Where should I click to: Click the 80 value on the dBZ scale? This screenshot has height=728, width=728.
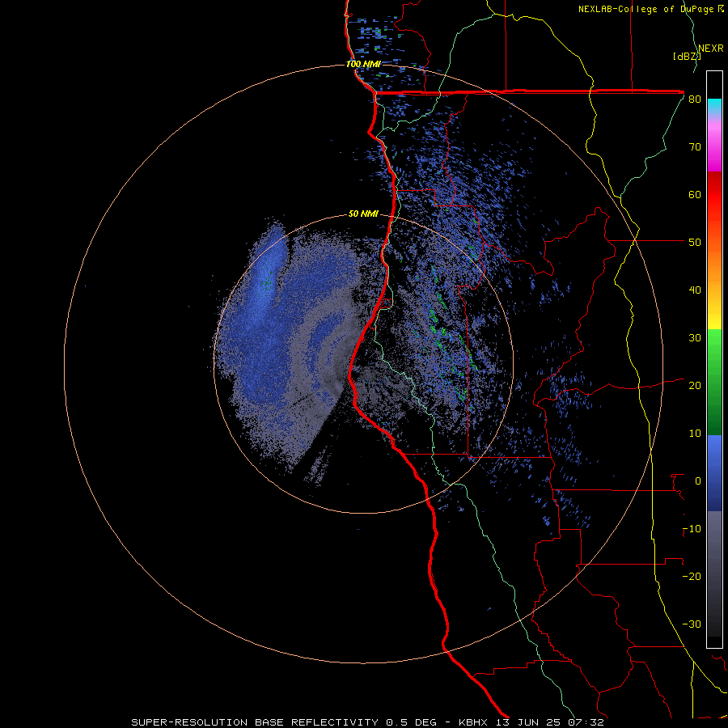pyautogui.click(x=695, y=99)
